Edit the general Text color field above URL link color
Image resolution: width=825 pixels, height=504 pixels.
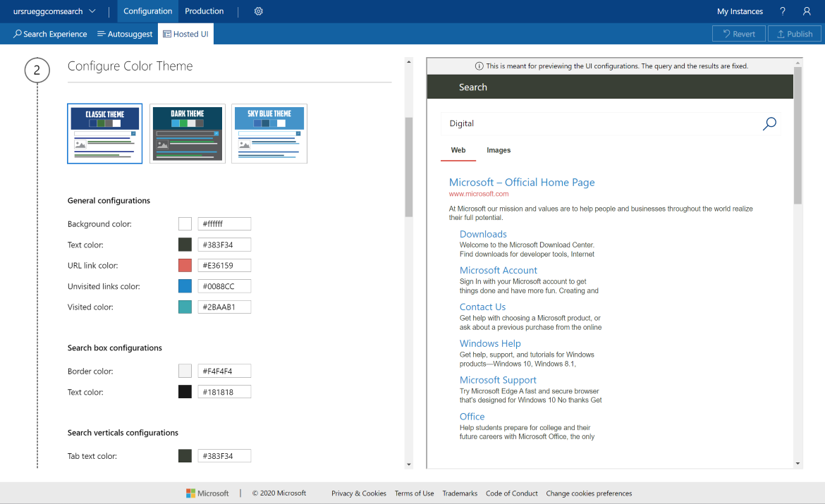click(x=224, y=245)
